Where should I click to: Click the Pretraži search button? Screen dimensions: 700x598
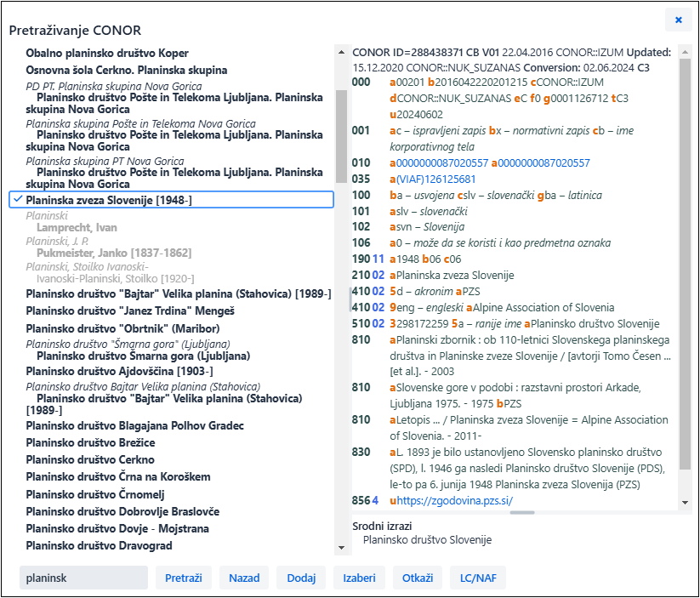coord(184,578)
